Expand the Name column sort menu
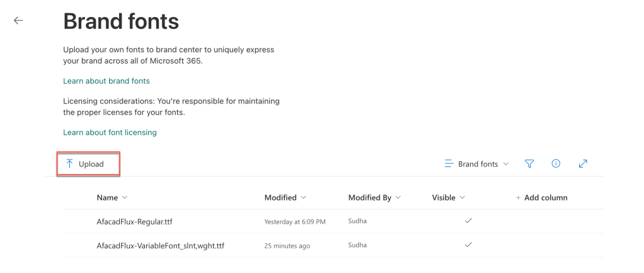The width and height of the screenshot is (644, 273). pos(124,198)
